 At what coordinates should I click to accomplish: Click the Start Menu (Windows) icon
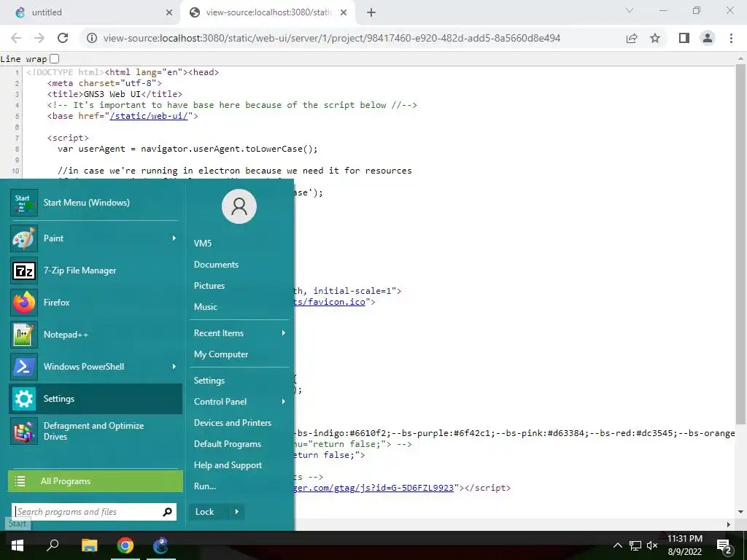24,203
